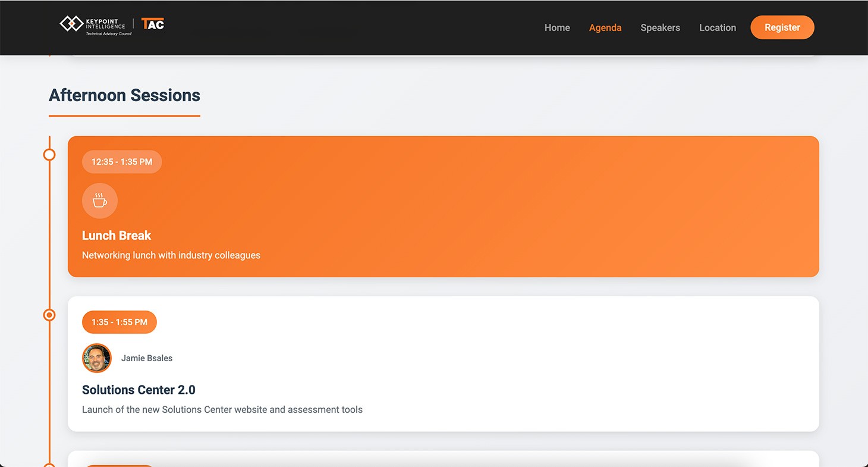The image size is (868, 467).
Task: Open the Solutions Center 2.0 session title
Action: click(139, 390)
